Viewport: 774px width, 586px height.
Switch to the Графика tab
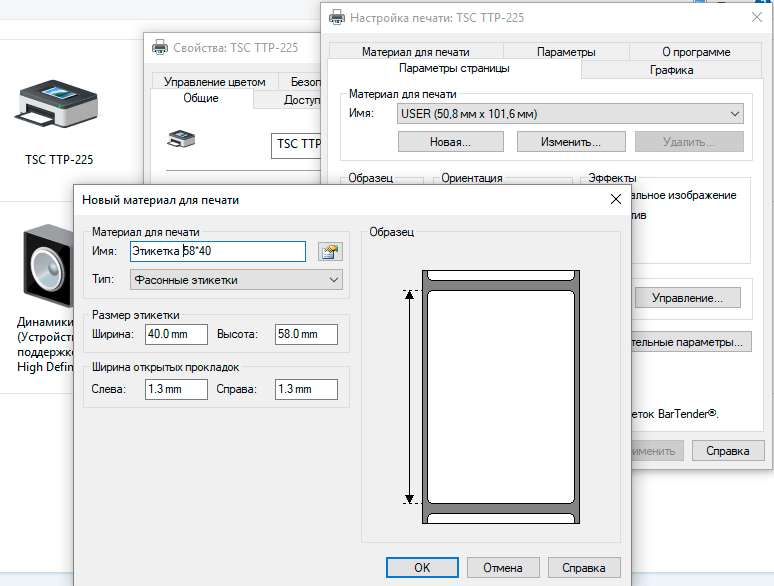671,70
